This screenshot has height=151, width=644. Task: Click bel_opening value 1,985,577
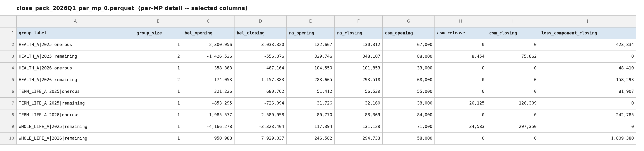click(208, 115)
